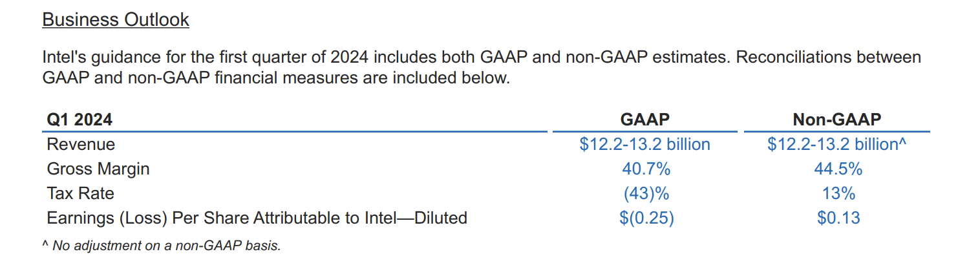Click the No adjustment on a non-GAAP basis footnote
Screen dimensions: 980x265
[x=162, y=246]
